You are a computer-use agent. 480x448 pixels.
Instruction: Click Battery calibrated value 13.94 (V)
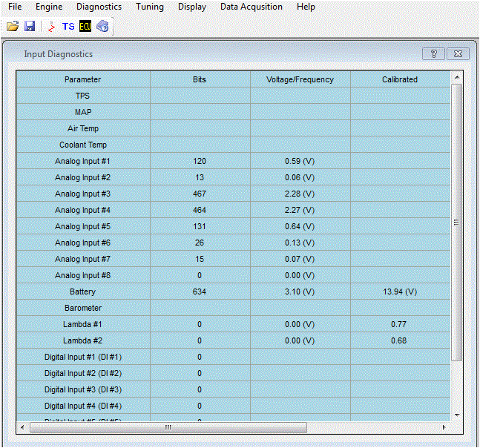[400, 291]
